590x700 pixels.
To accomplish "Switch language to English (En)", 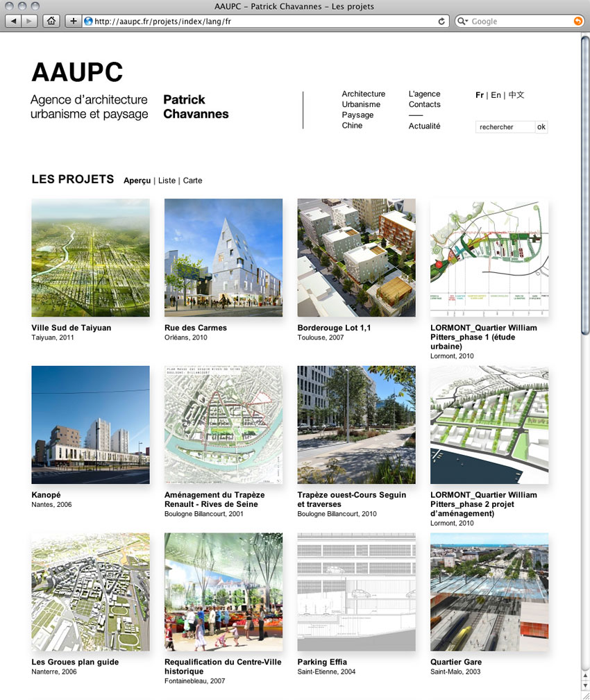I will (x=496, y=95).
